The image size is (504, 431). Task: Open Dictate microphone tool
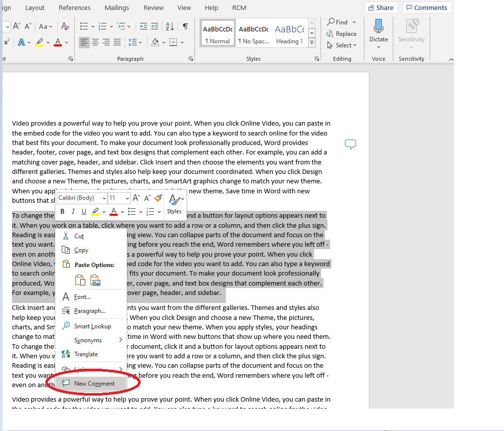point(379,33)
